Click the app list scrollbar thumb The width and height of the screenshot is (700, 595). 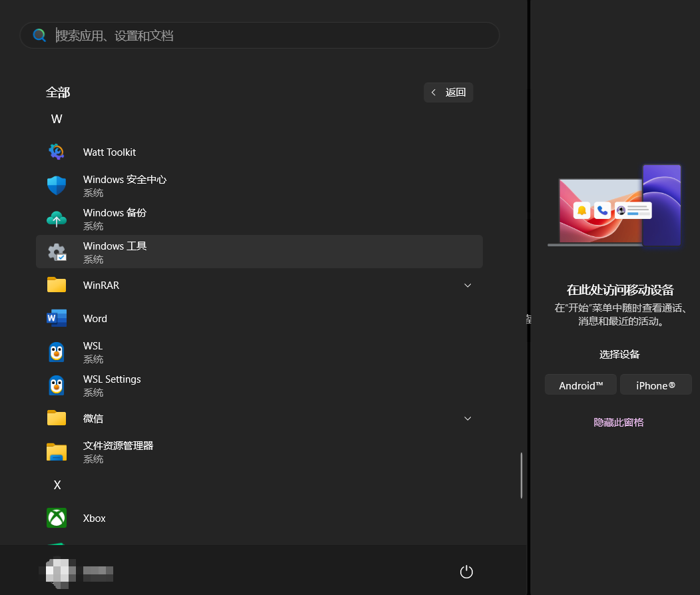(522, 475)
